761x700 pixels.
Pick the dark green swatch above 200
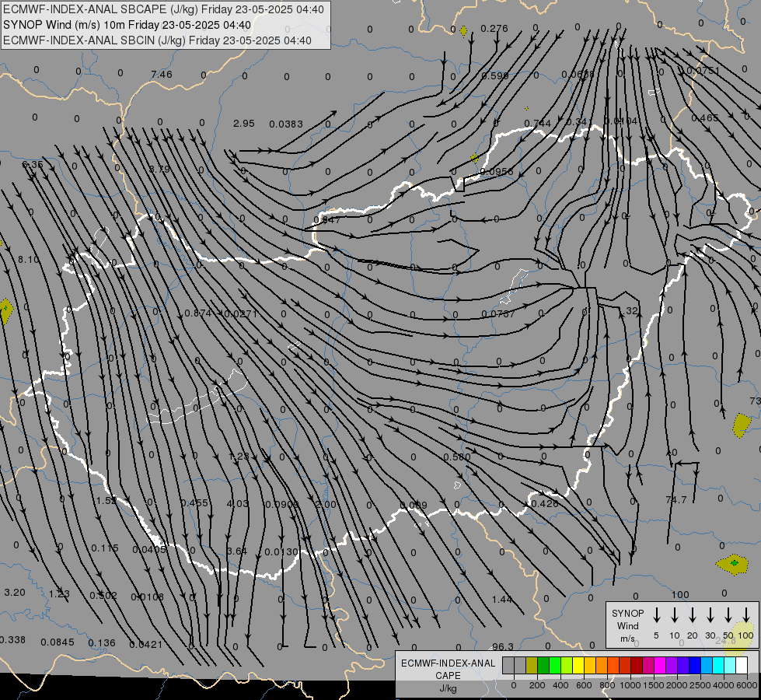[x=543, y=666]
